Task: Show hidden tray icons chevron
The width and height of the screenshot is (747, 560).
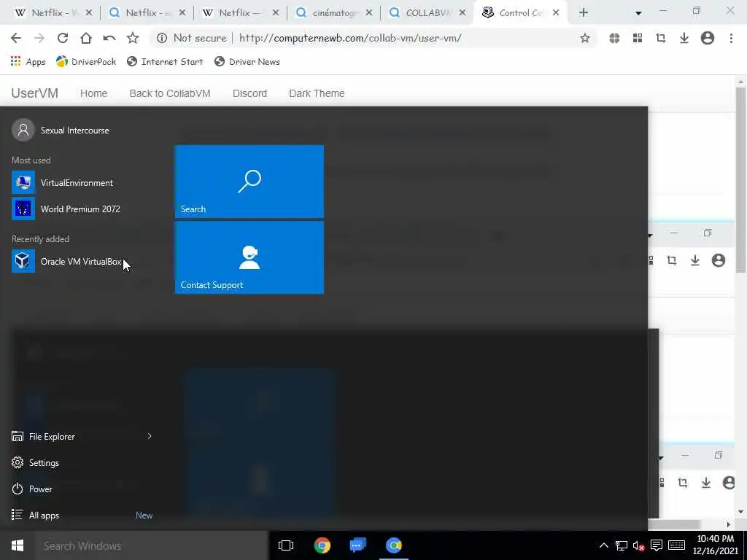Action: (x=603, y=545)
